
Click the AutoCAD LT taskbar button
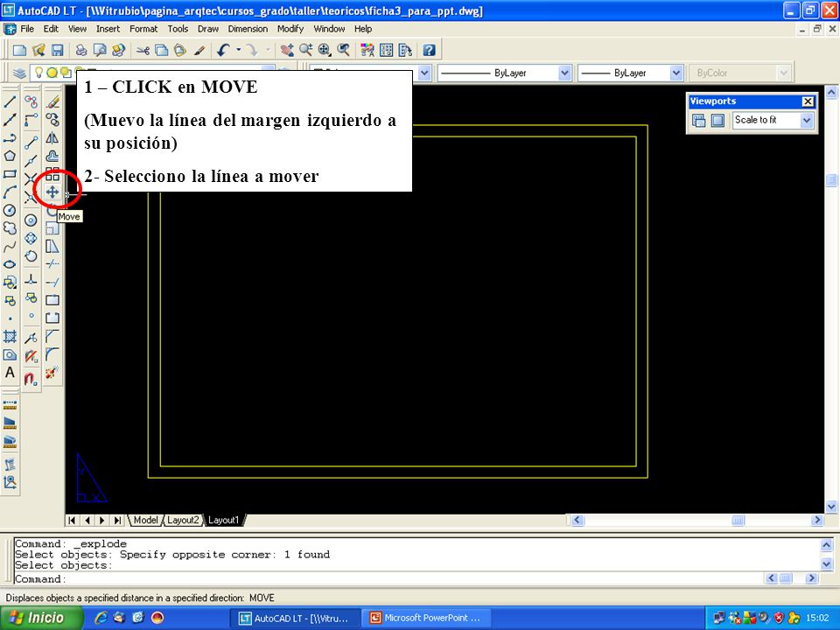[x=294, y=618]
